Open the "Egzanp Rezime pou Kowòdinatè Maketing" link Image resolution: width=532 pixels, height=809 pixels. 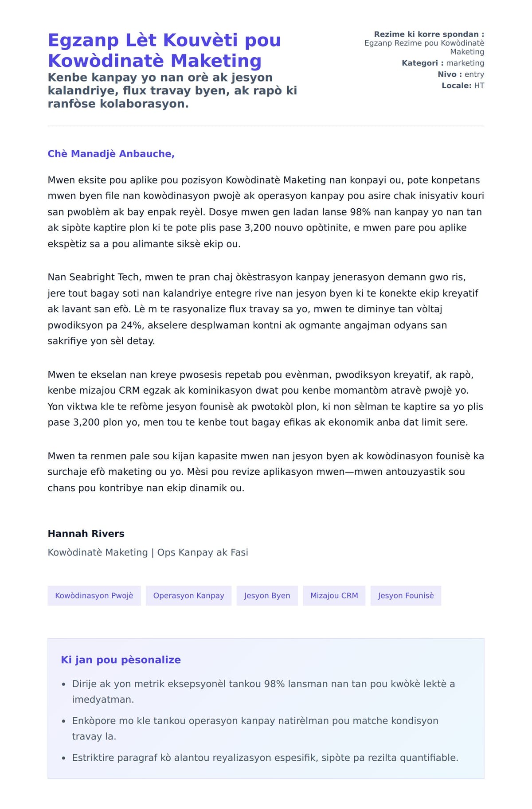(x=424, y=47)
